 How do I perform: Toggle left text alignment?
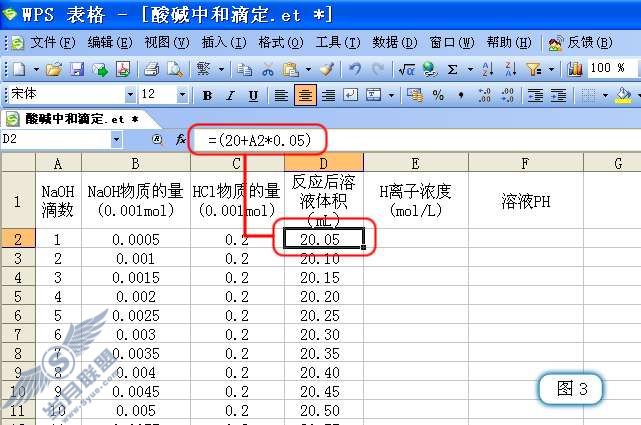tap(281, 96)
